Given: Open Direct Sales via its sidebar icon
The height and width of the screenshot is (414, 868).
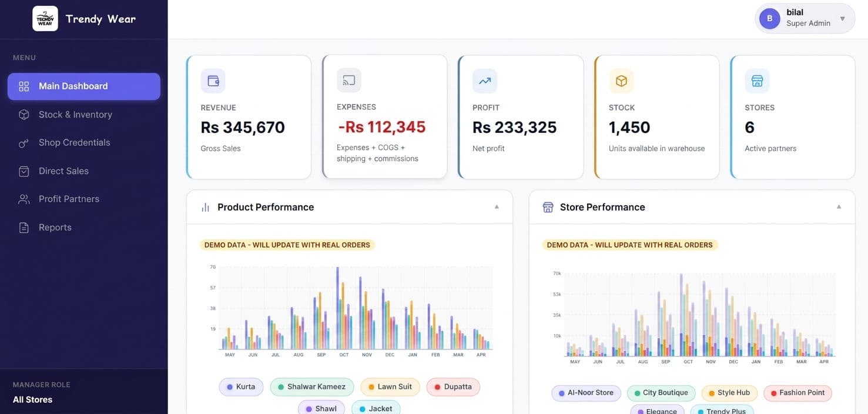Looking at the screenshot, I should click(21, 169).
